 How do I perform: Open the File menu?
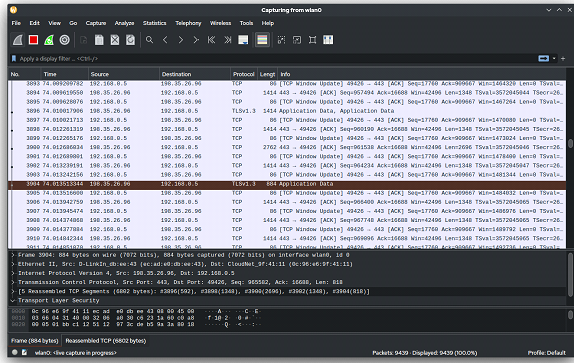pyautogui.click(x=16, y=23)
